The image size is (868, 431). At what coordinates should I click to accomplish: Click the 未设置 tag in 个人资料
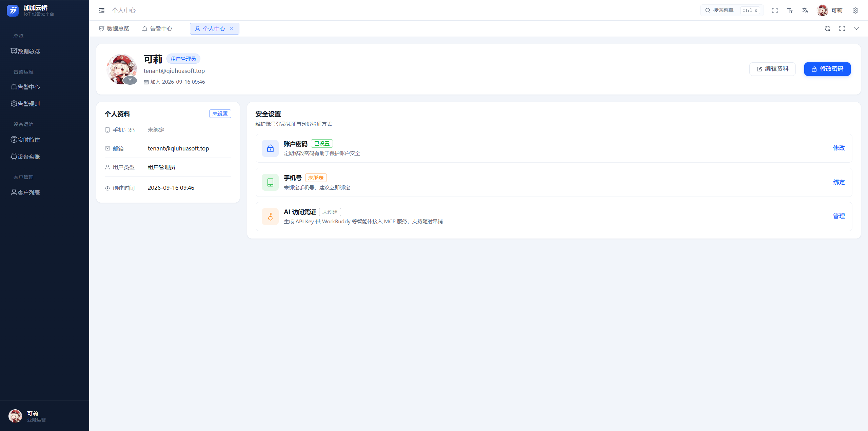(x=220, y=114)
